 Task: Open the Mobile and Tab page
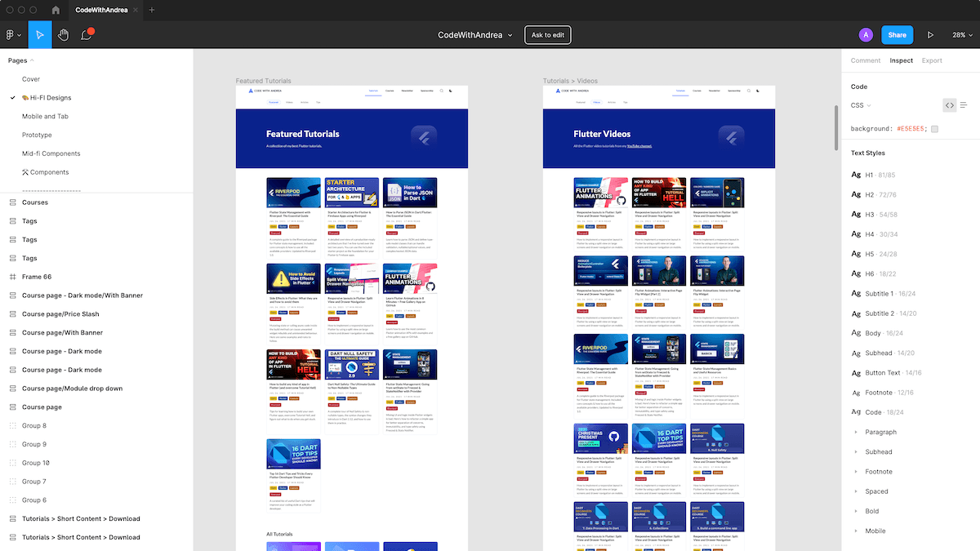(x=45, y=117)
